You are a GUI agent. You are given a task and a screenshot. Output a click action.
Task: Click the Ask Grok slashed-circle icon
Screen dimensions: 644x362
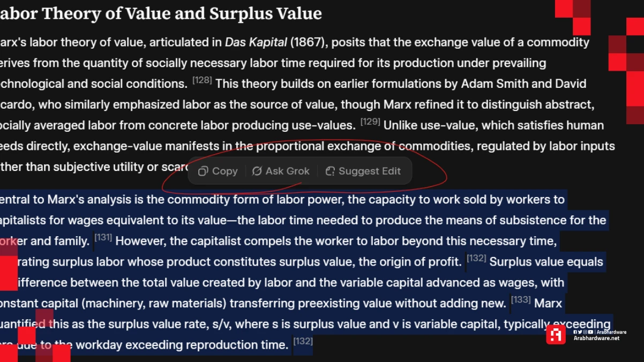click(257, 171)
